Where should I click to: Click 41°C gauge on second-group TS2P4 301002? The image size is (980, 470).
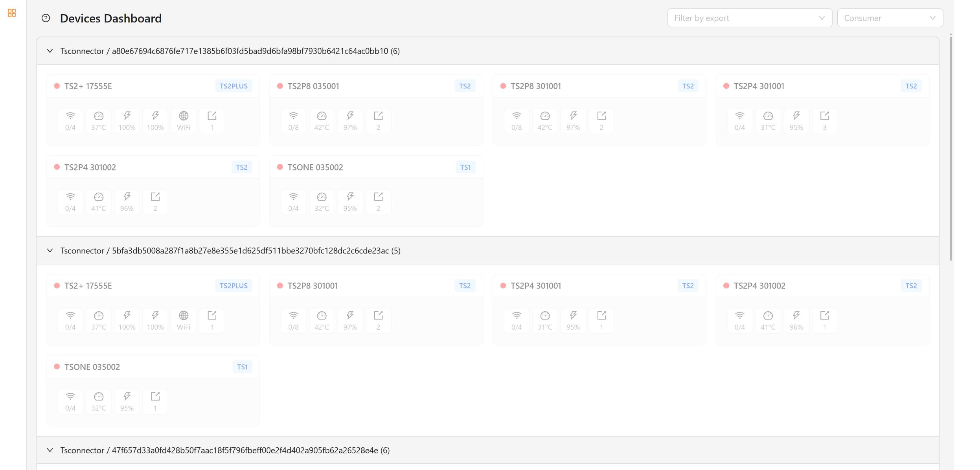point(768,321)
